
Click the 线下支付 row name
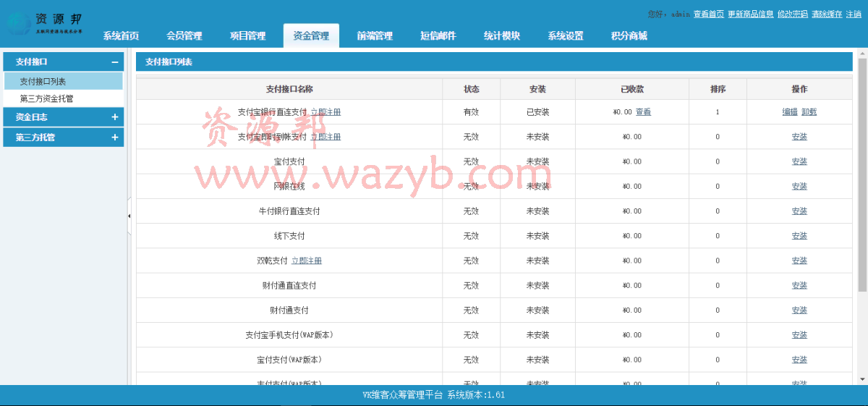289,236
